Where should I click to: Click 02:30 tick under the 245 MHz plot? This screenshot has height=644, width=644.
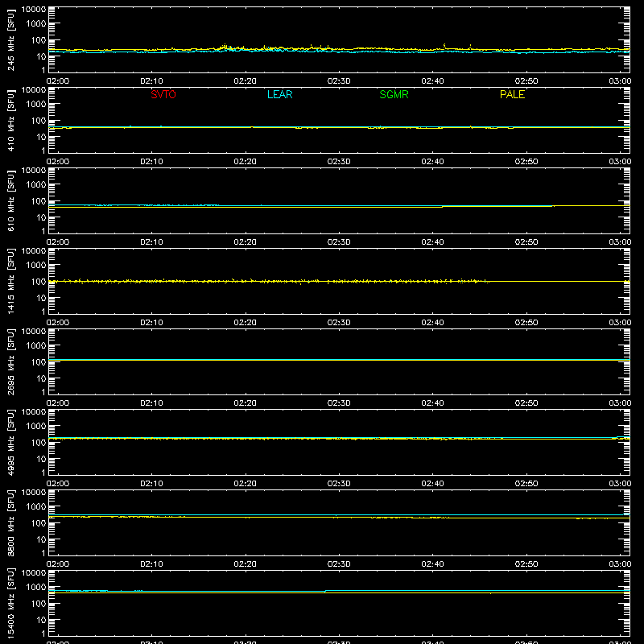339,81
